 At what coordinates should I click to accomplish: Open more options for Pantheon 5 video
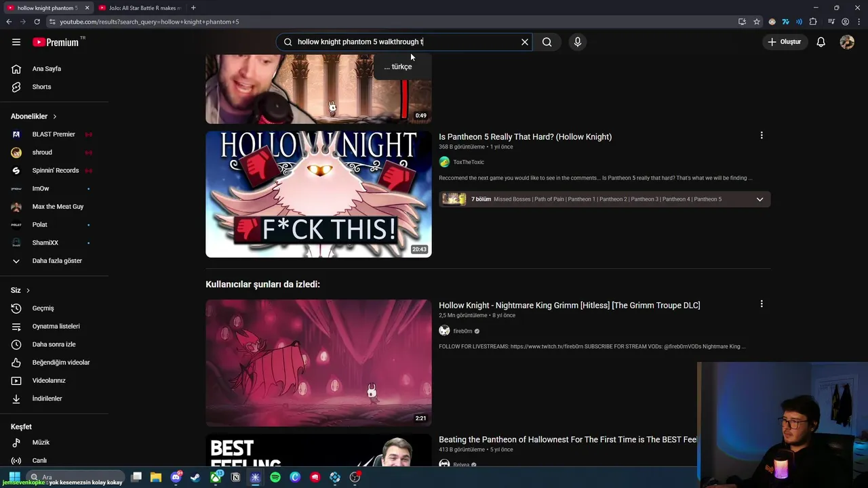[x=762, y=136]
